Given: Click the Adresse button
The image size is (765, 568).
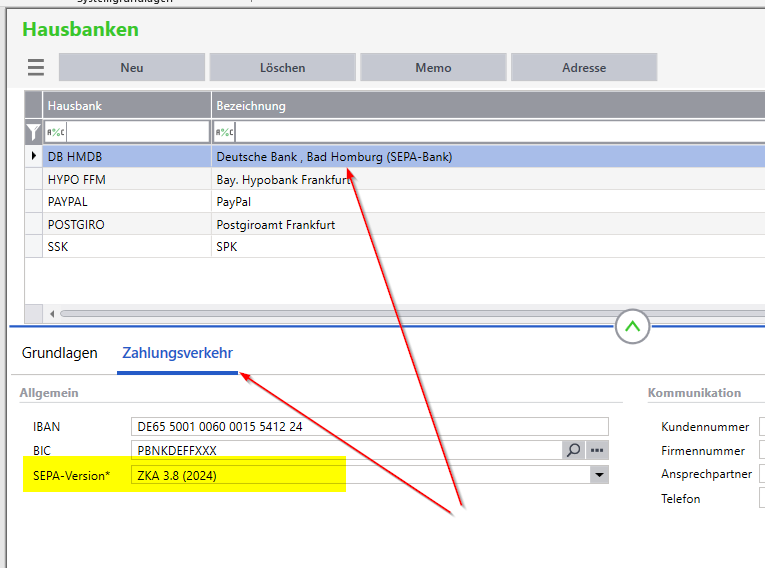Looking at the screenshot, I should click(x=584, y=67).
